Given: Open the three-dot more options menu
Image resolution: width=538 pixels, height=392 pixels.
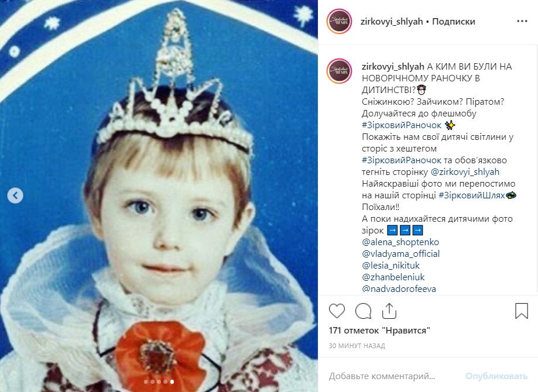Looking at the screenshot, I should coord(522,21).
